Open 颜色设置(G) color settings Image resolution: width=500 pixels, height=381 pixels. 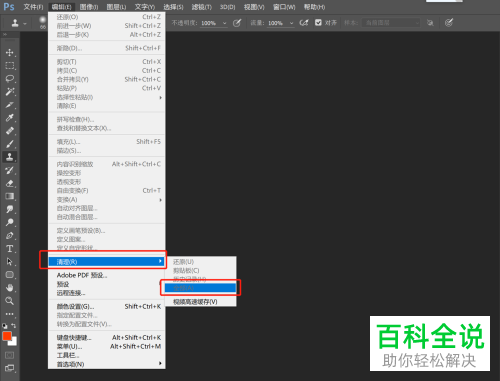(107, 306)
